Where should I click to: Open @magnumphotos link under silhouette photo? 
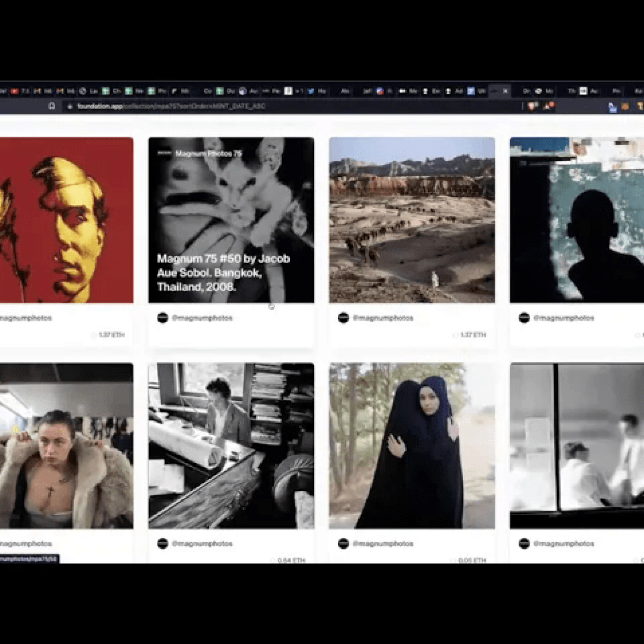(564, 318)
